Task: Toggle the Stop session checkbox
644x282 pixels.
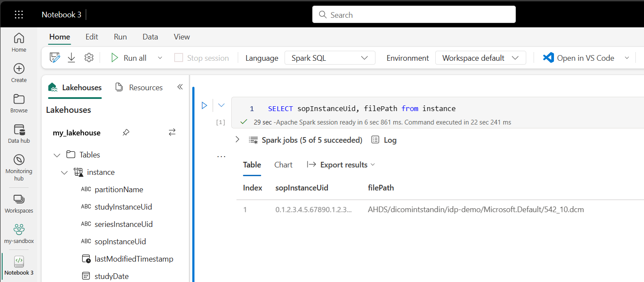Action: [x=178, y=58]
